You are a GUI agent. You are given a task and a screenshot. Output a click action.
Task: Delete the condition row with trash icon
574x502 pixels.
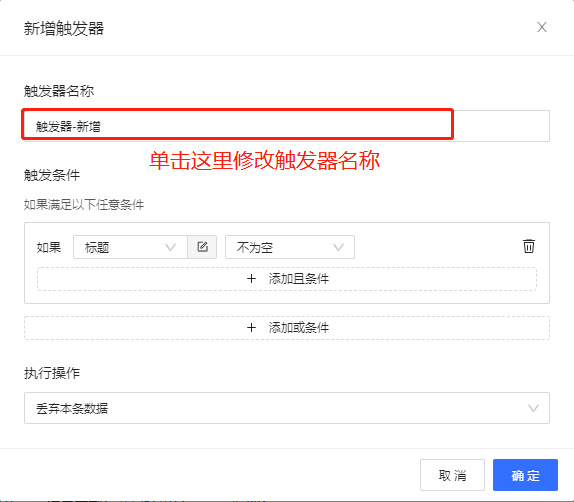point(529,246)
